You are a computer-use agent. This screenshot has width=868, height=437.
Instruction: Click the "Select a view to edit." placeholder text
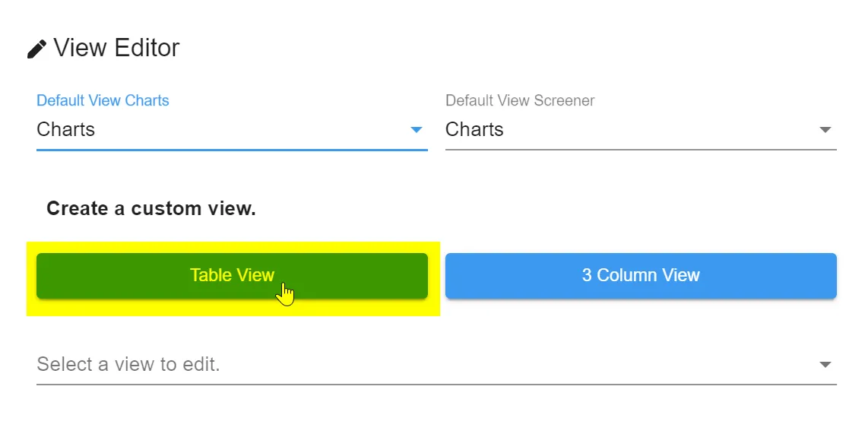tap(128, 365)
